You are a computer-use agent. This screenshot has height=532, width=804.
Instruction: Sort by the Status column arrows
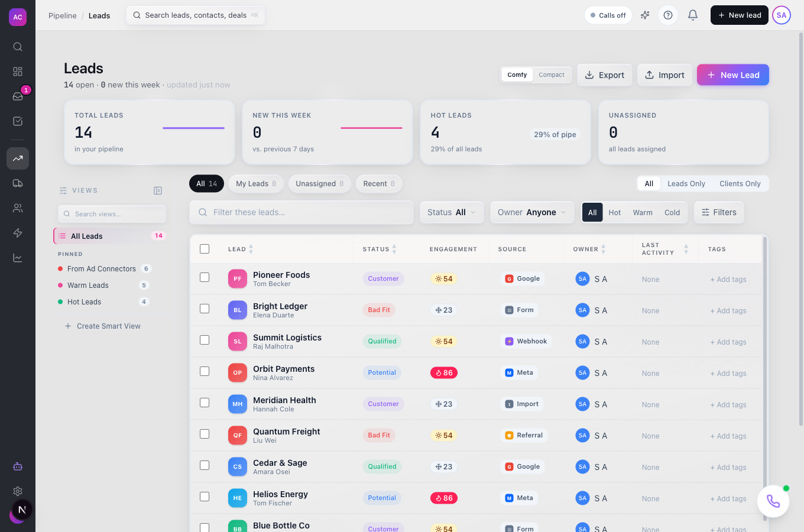coord(394,249)
